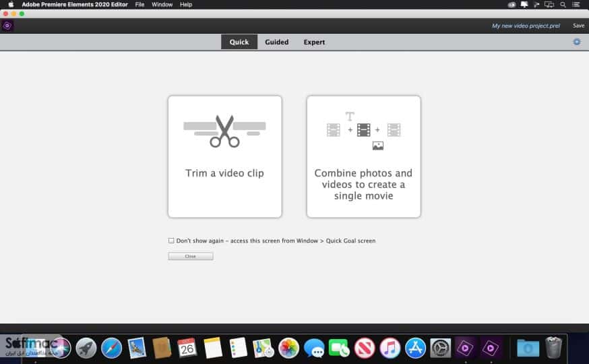Open the Apple menu
This screenshot has width=589, height=364.
pyautogui.click(x=11, y=5)
